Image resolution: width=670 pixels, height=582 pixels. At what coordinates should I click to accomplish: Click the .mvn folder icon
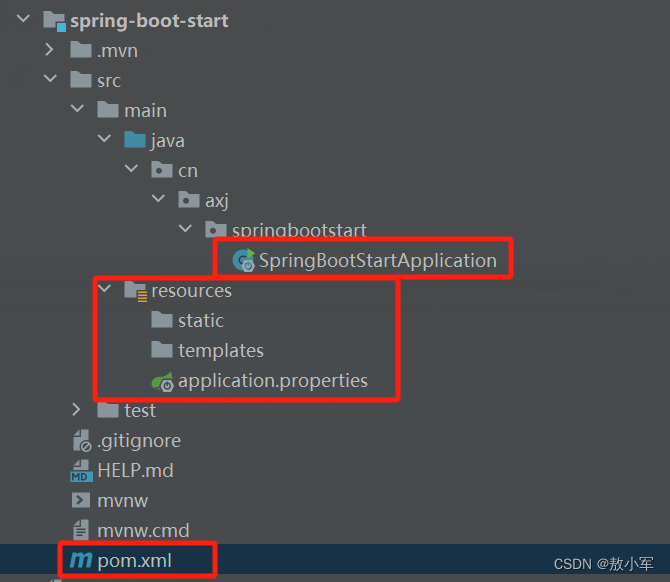[x=81, y=50]
